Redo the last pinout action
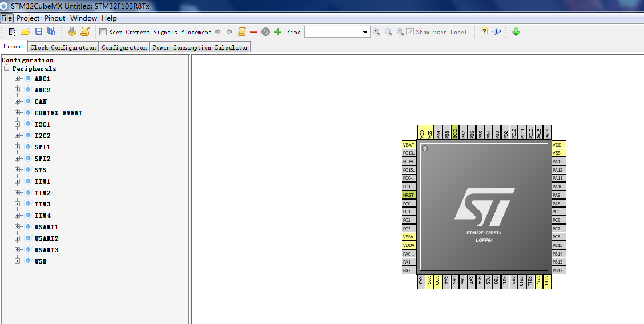The height and width of the screenshot is (324, 644). (230, 31)
